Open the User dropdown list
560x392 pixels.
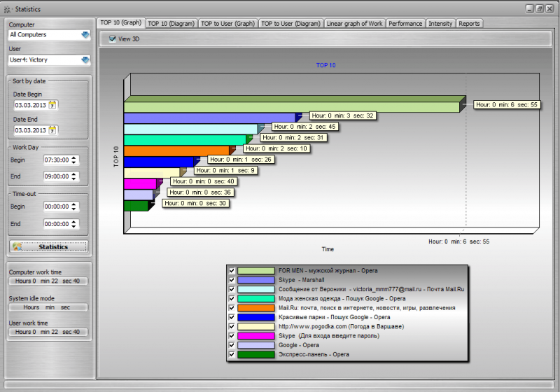click(85, 59)
